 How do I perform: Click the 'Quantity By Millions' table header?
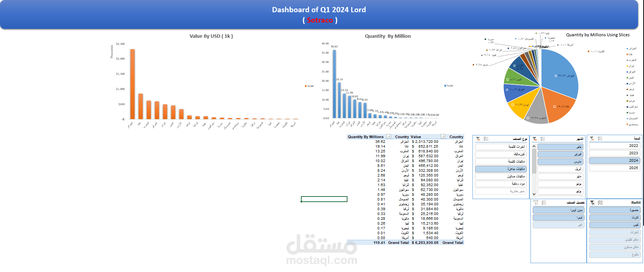tap(366, 137)
